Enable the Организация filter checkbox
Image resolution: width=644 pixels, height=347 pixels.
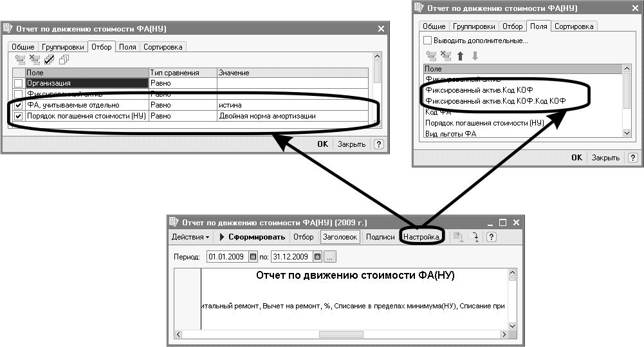[x=19, y=83]
